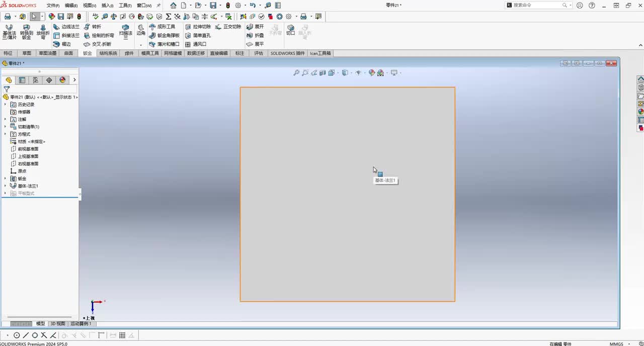Select the 拉伸切除 extruded cut tool
644x346 pixels.
pyautogui.click(x=197, y=27)
